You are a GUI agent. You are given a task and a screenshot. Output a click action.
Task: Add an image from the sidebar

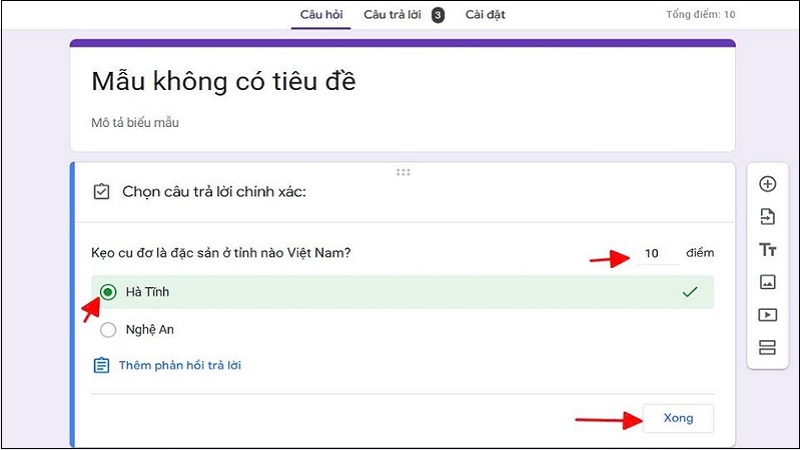pyautogui.click(x=767, y=282)
